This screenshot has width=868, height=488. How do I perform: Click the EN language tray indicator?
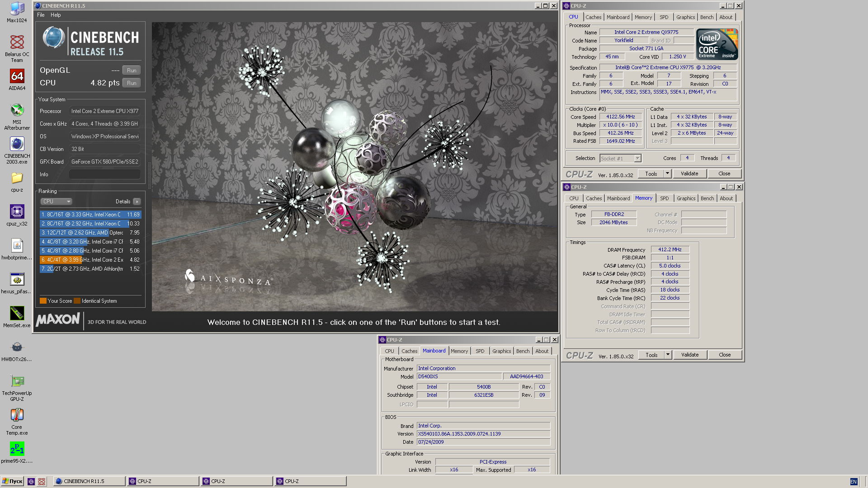point(853,482)
